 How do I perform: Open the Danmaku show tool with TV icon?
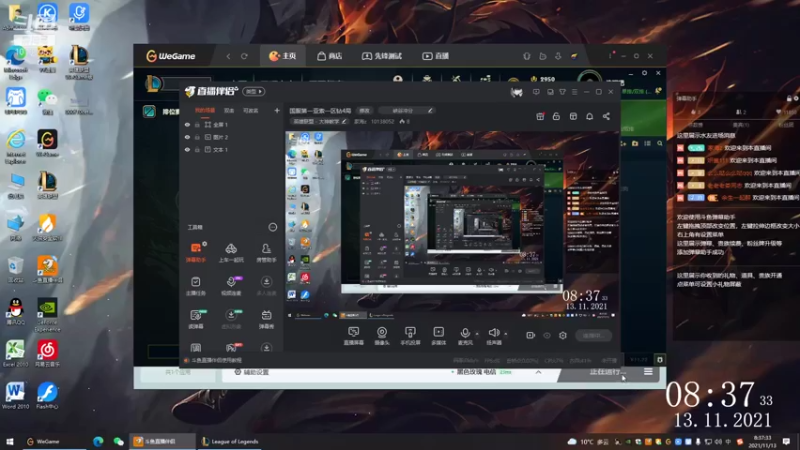[266, 319]
